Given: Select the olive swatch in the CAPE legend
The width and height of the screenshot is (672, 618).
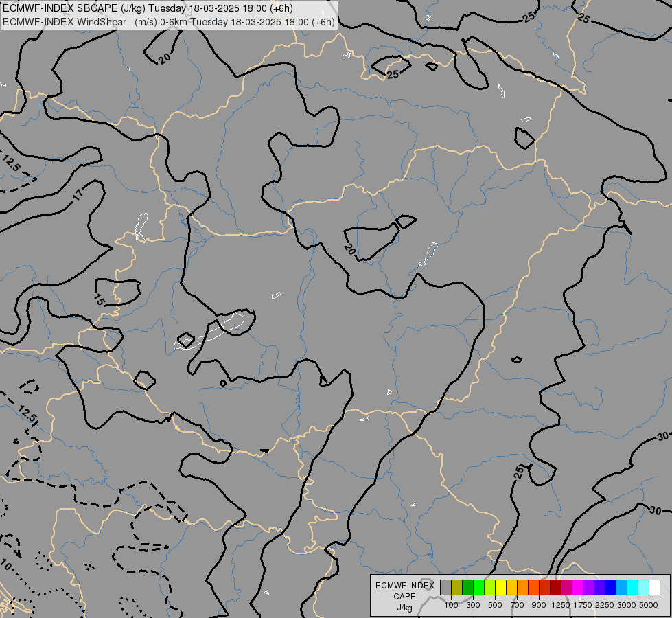Looking at the screenshot, I should tap(457, 587).
